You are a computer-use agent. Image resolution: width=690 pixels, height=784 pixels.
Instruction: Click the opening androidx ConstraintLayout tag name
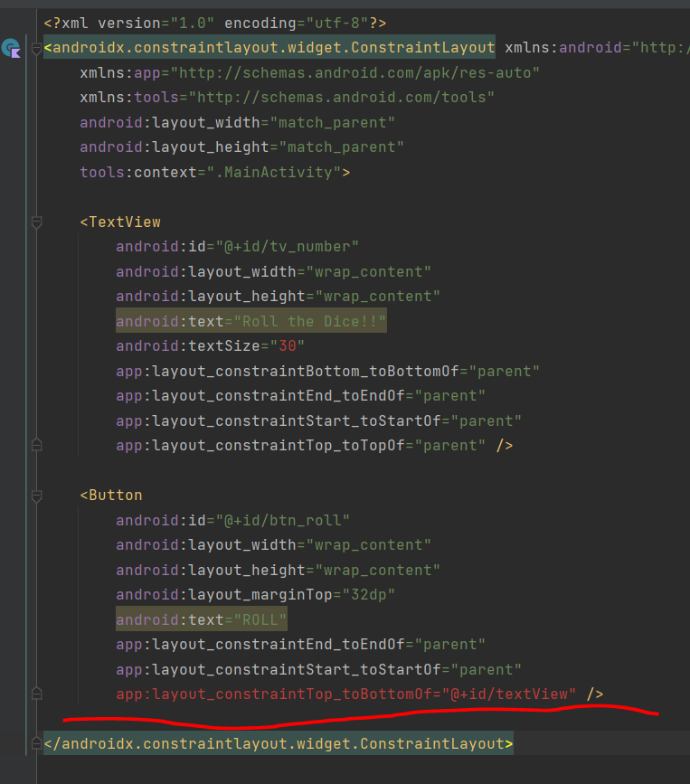pyautogui.click(x=269, y=48)
